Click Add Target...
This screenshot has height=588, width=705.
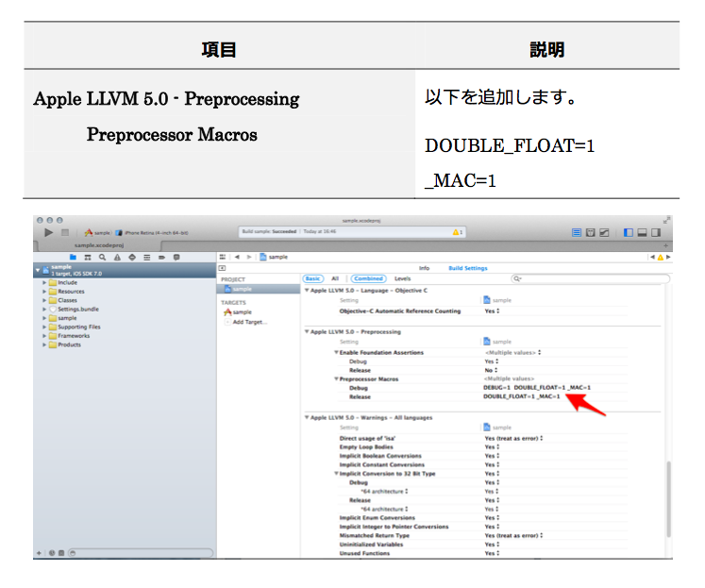point(246,322)
